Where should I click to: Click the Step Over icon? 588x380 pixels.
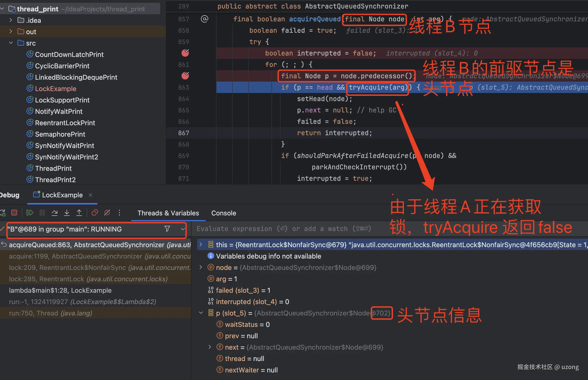[54, 213]
